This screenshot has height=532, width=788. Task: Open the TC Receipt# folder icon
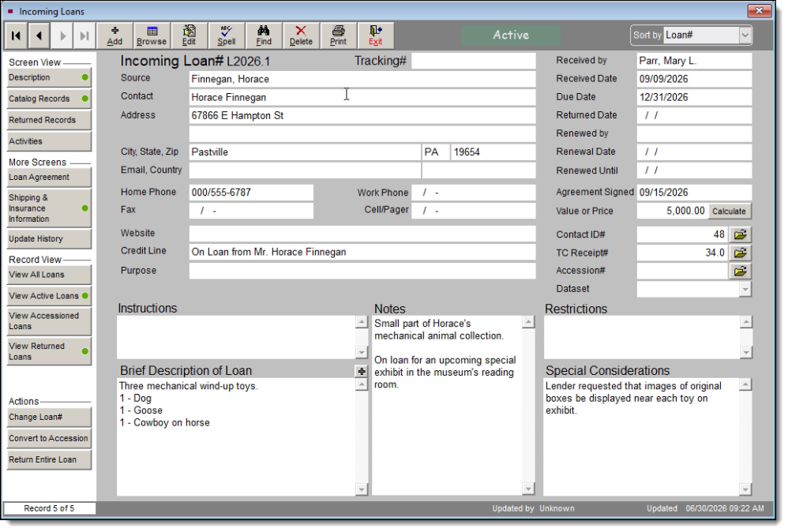pos(741,253)
